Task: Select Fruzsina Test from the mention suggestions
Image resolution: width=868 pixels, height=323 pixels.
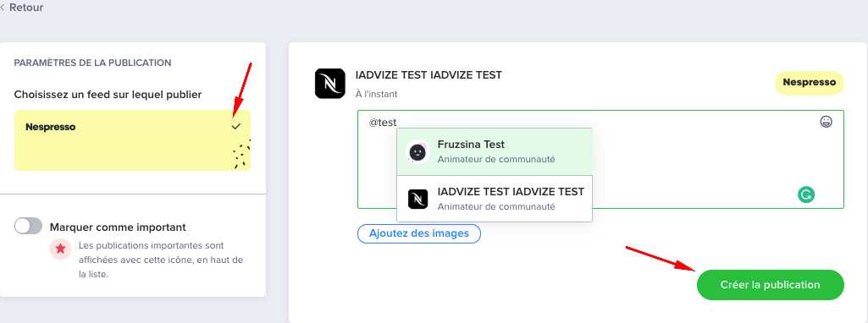Action: tap(495, 151)
